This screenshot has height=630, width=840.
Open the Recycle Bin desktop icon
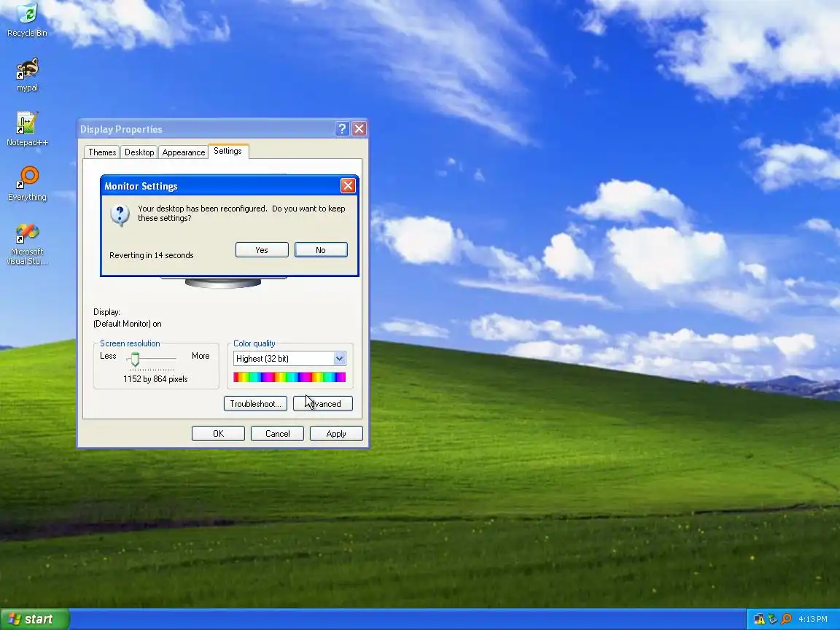[27, 20]
